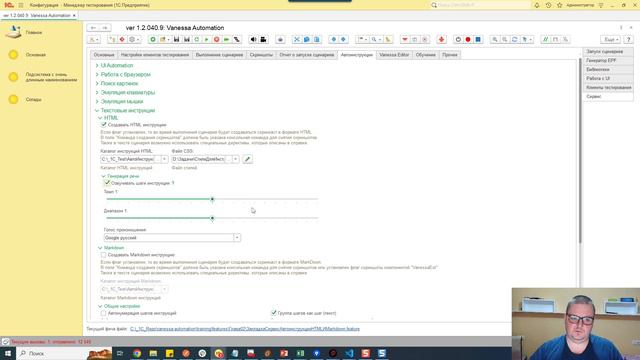Click the speaker sound icon in toolbar
Screen dimensions: 640x360
point(253,40)
